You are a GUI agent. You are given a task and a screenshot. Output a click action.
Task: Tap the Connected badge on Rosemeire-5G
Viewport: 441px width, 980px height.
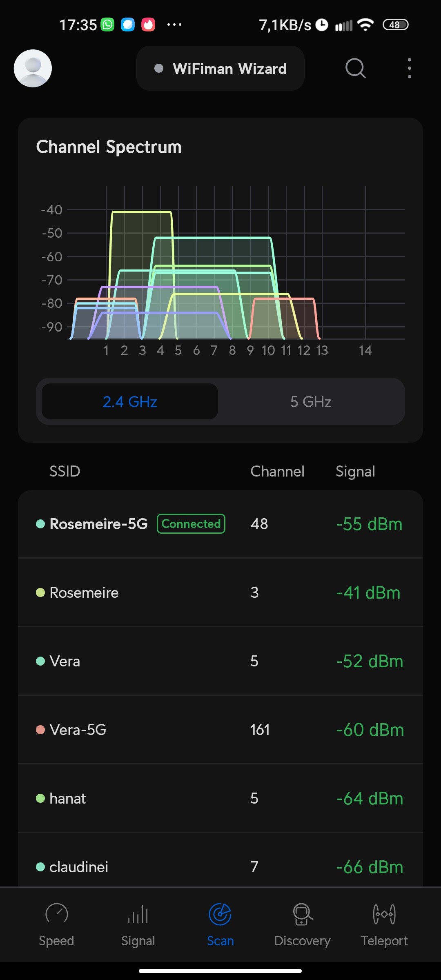pos(191,524)
